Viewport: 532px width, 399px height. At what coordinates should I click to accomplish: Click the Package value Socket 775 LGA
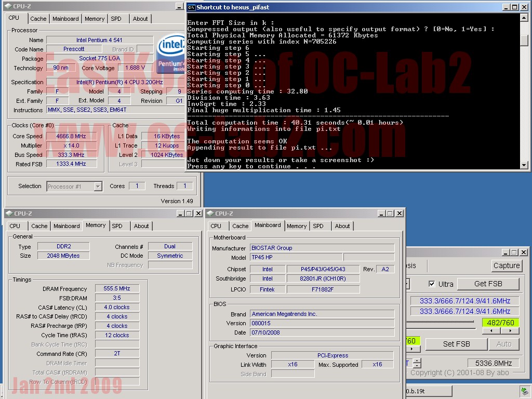coord(99,58)
